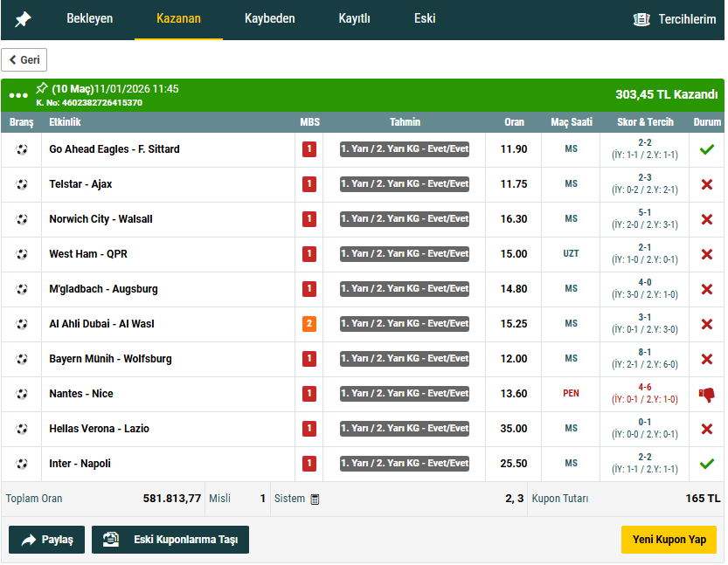
Task: Click the UZT match time for West Ham - QPR
Action: (571, 254)
